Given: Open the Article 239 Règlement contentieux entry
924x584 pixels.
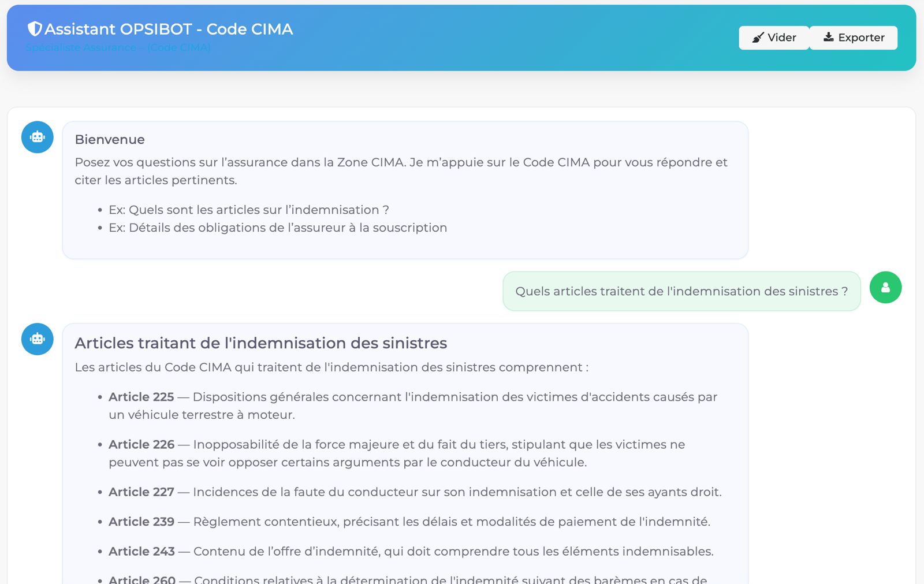Looking at the screenshot, I should click(141, 522).
